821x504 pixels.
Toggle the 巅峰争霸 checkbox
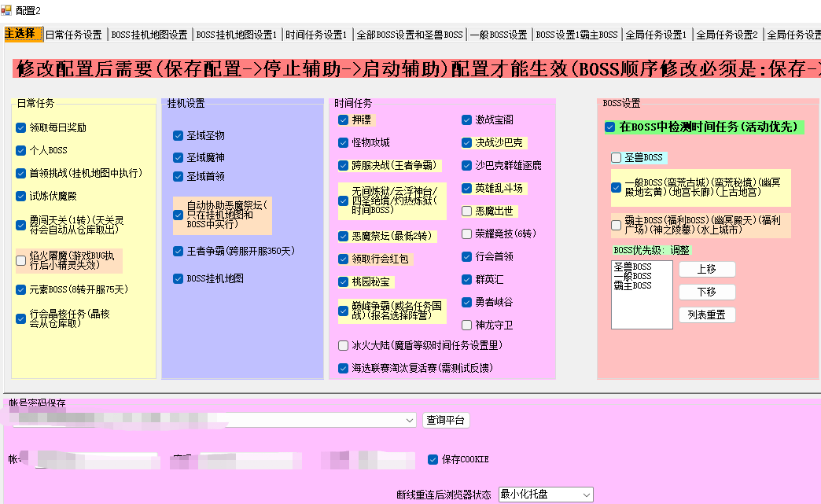[x=343, y=311]
